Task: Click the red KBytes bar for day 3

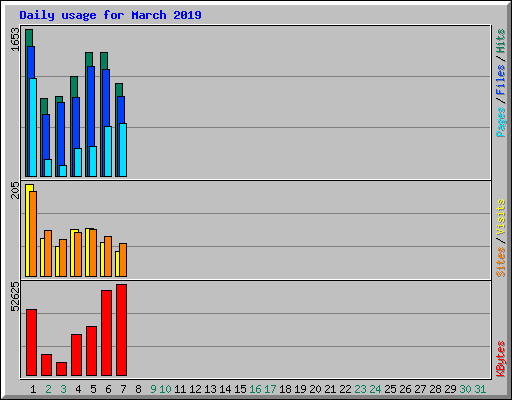Action: pyautogui.click(x=61, y=369)
